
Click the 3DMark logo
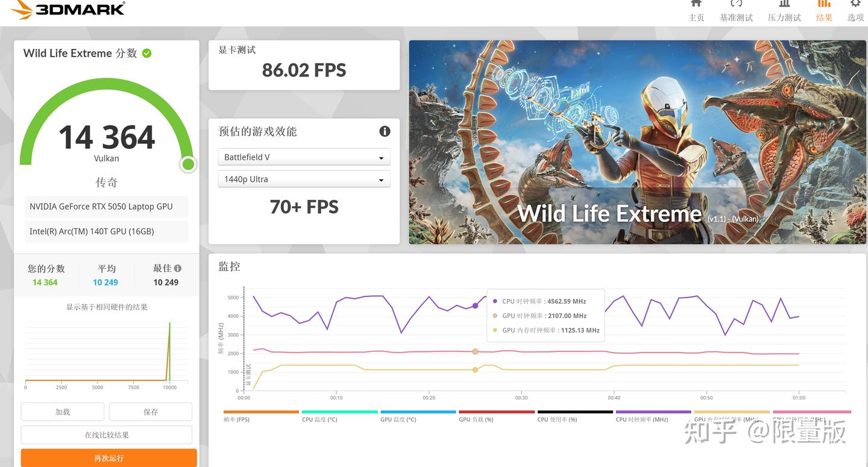point(68,9)
